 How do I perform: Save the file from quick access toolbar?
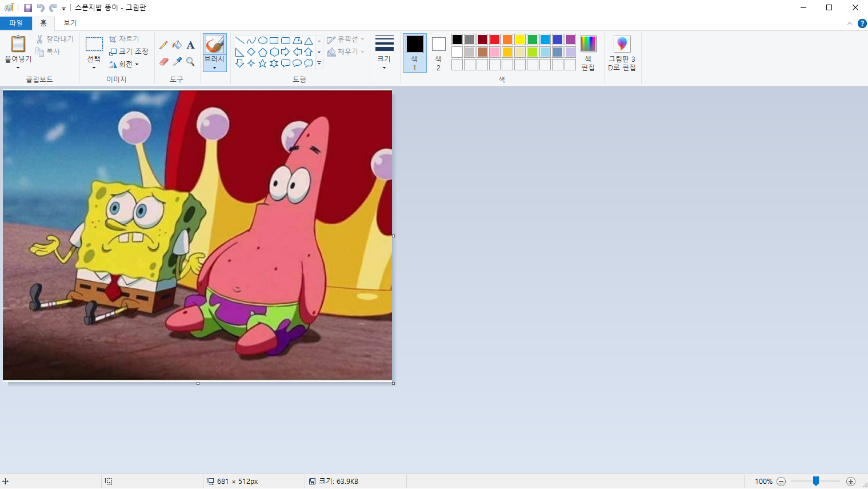coord(27,8)
